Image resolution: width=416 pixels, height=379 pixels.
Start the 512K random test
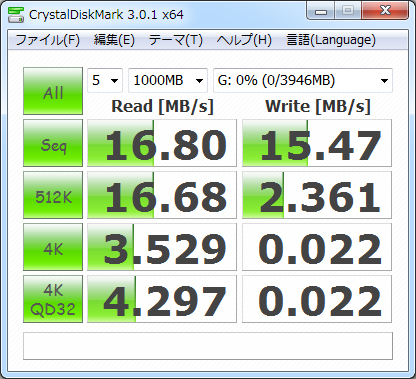(53, 195)
